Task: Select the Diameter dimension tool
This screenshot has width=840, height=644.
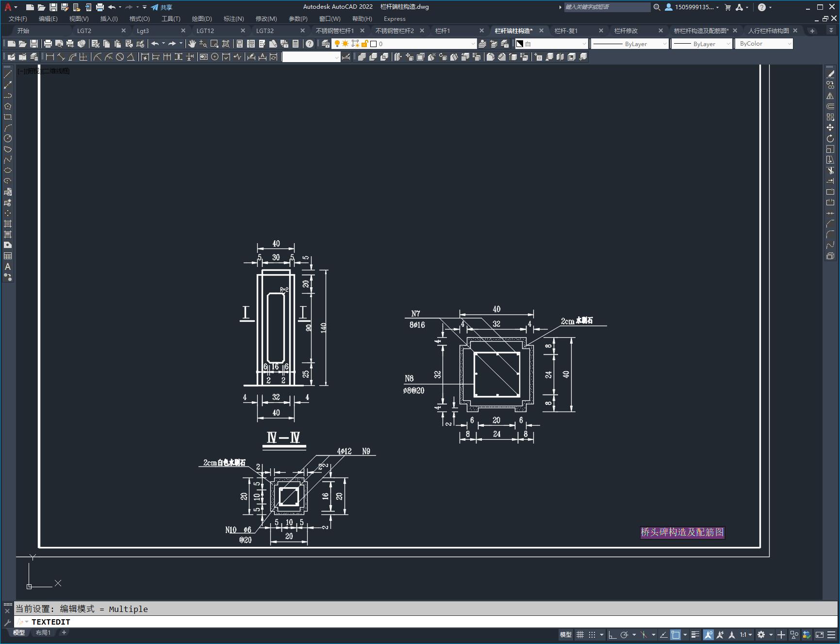Action: tap(119, 57)
